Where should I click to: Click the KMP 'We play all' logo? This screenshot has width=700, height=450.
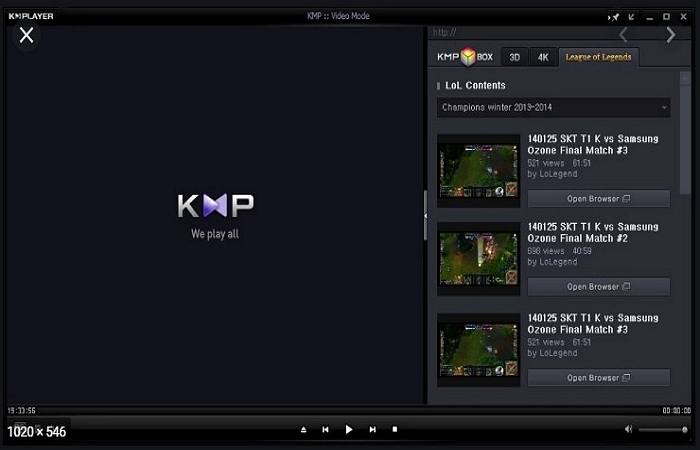pos(216,217)
